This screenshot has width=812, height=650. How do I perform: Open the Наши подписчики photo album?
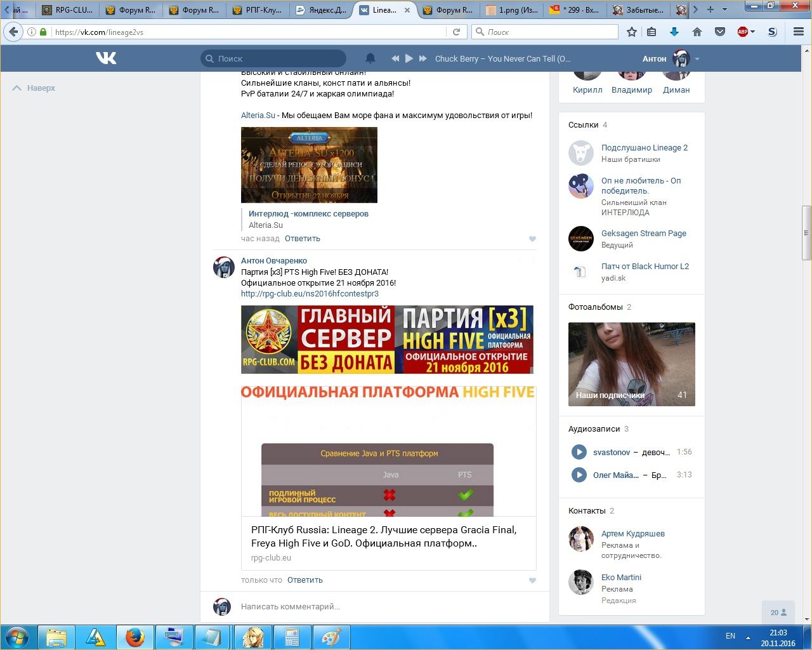tap(631, 364)
